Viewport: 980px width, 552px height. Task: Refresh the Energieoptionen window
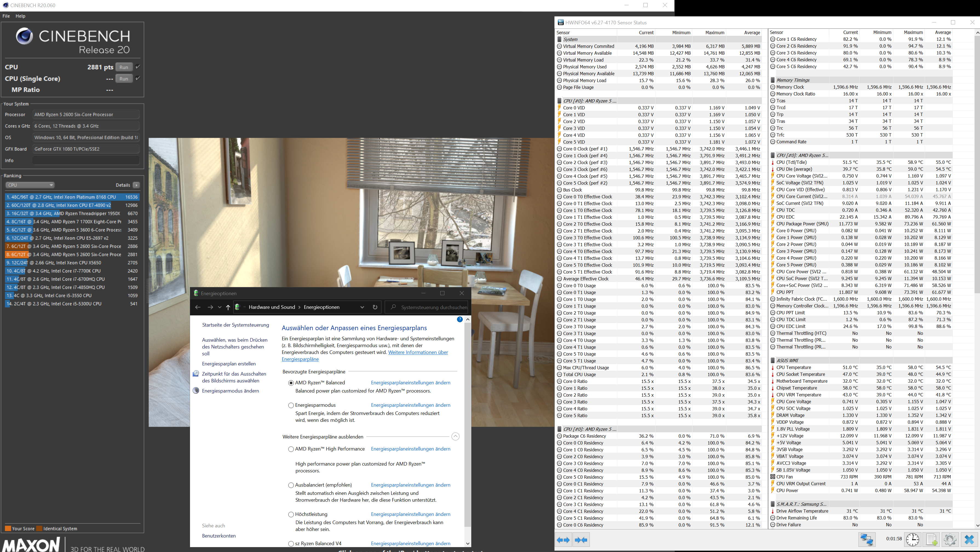(375, 307)
